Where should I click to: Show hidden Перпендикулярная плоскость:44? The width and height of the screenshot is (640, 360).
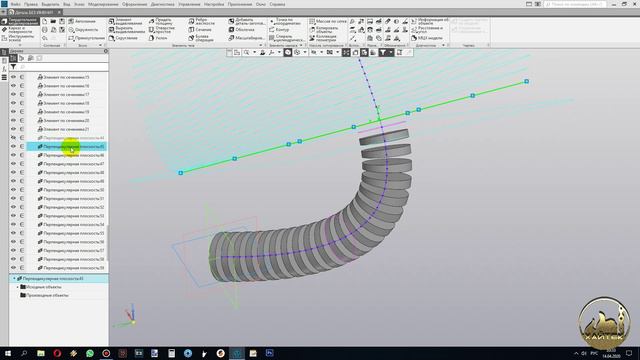(x=13, y=138)
